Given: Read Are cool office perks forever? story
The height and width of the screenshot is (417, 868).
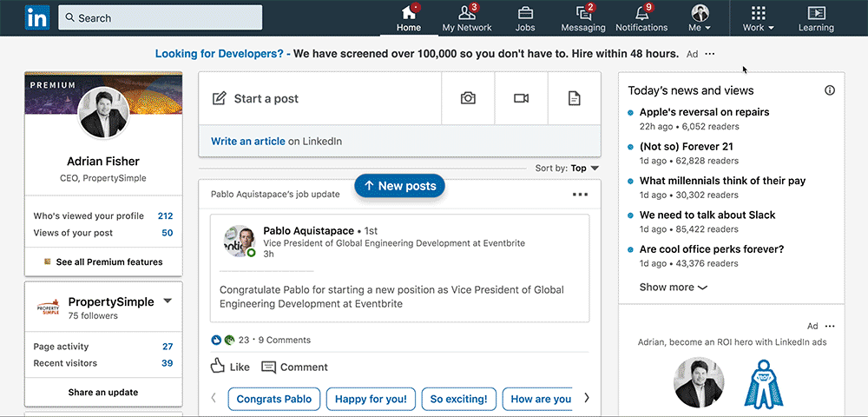Looking at the screenshot, I should tap(712, 249).
